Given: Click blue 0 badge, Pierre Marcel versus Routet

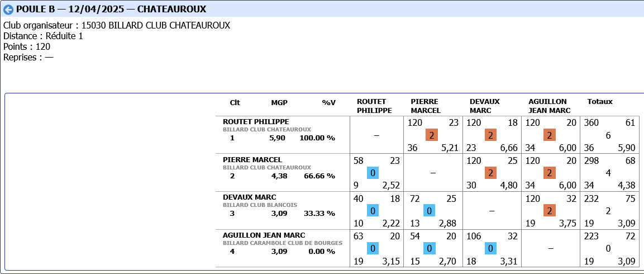Looking at the screenshot, I should (x=373, y=173).
